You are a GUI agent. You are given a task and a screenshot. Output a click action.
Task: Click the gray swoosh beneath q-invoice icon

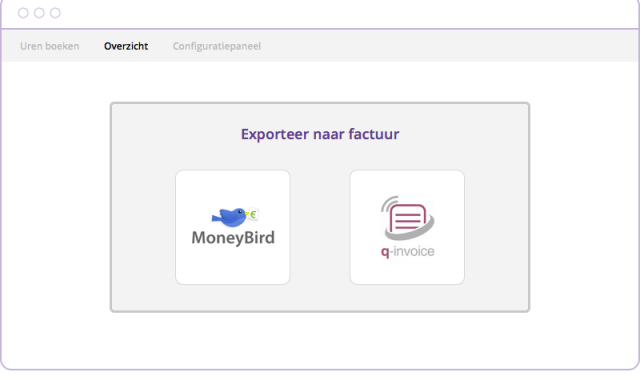(x=410, y=232)
